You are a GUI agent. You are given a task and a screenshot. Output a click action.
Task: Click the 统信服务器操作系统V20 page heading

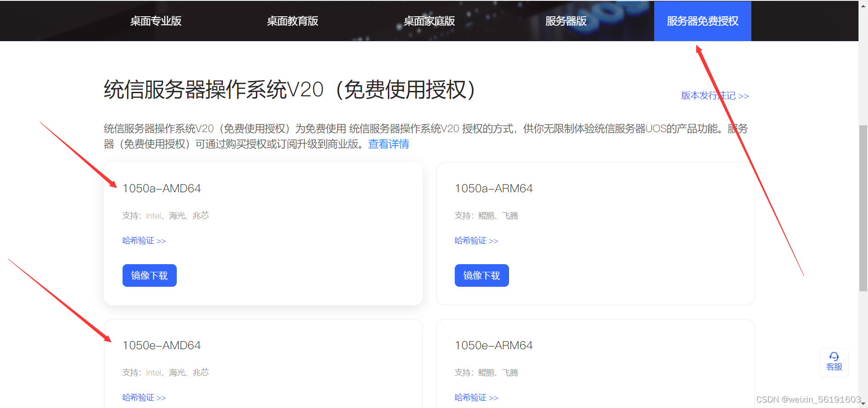(290, 90)
